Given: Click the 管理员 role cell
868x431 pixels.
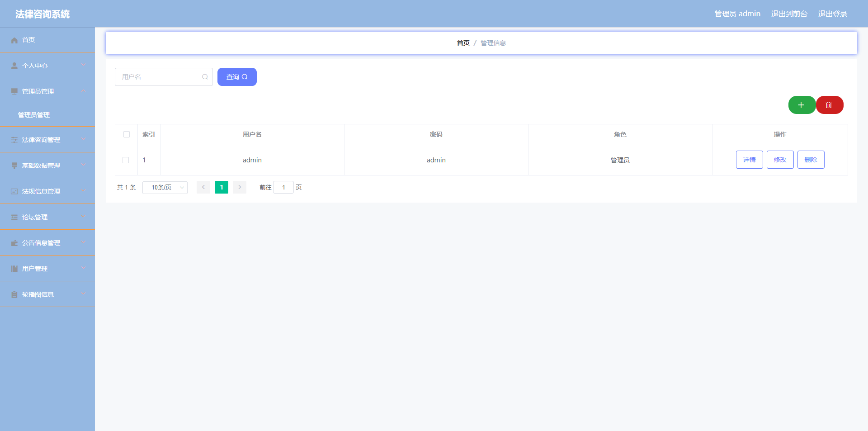Looking at the screenshot, I should [x=620, y=160].
